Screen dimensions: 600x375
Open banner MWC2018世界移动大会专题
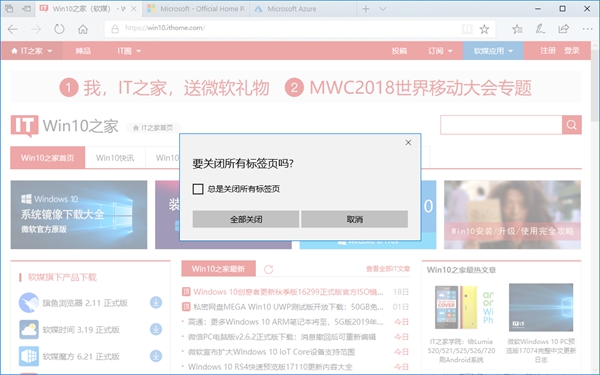[x=408, y=88]
